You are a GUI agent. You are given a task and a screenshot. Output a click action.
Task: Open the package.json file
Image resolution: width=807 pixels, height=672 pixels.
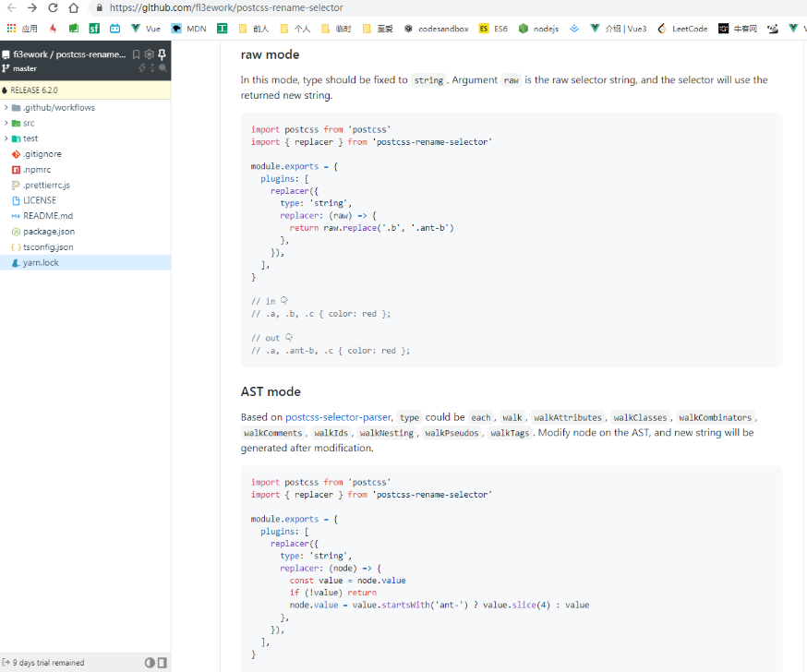coord(86,232)
